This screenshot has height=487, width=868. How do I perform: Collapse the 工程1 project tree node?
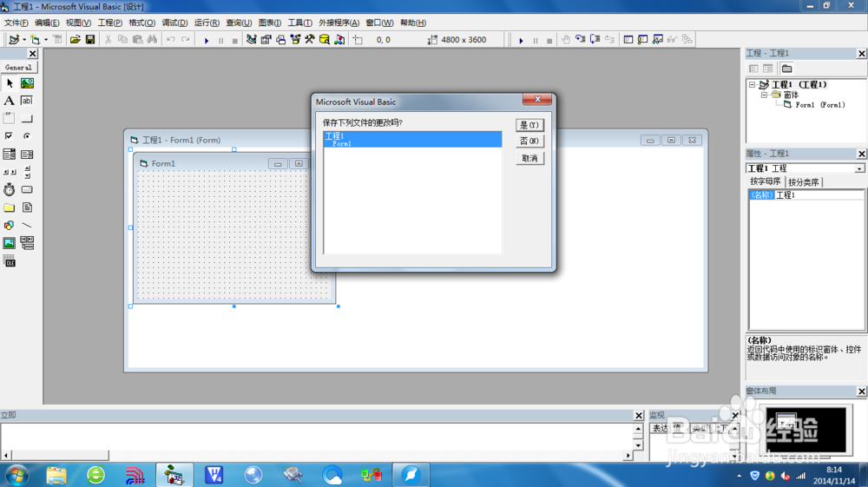[x=753, y=85]
